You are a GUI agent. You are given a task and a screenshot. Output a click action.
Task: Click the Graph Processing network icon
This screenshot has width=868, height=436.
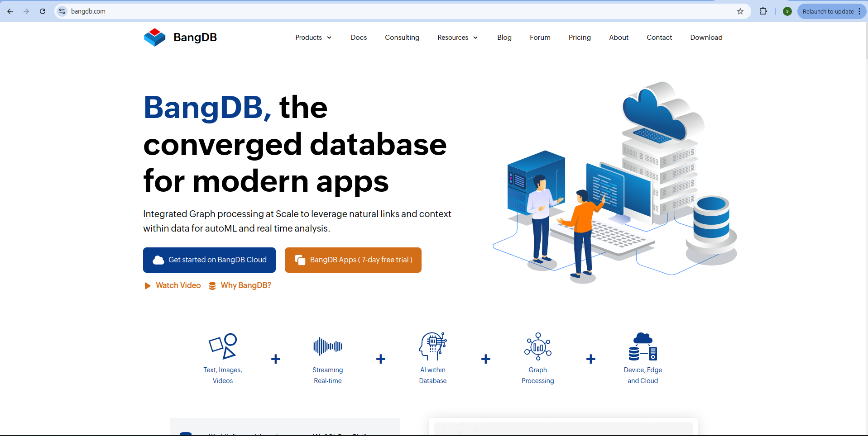pos(538,346)
